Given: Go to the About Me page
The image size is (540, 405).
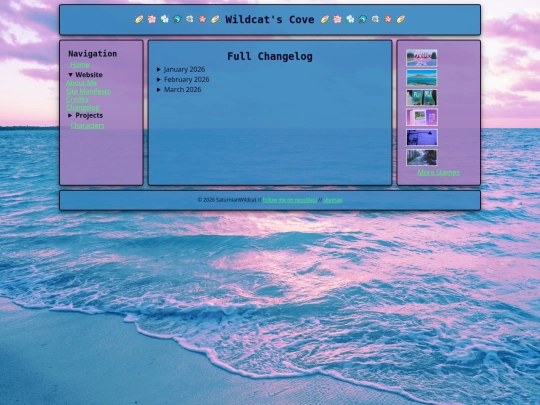Looking at the screenshot, I should pyautogui.click(x=81, y=83).
